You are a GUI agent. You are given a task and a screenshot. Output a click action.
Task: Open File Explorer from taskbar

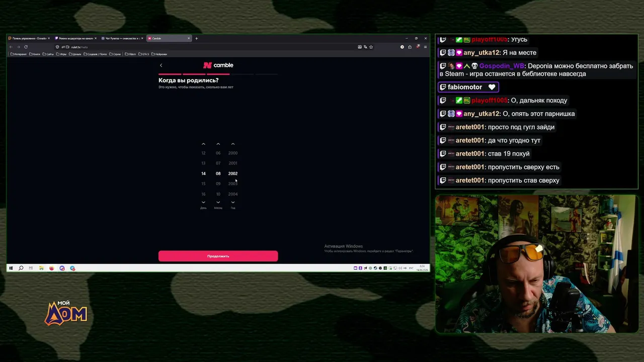click(x=41, y=268)
